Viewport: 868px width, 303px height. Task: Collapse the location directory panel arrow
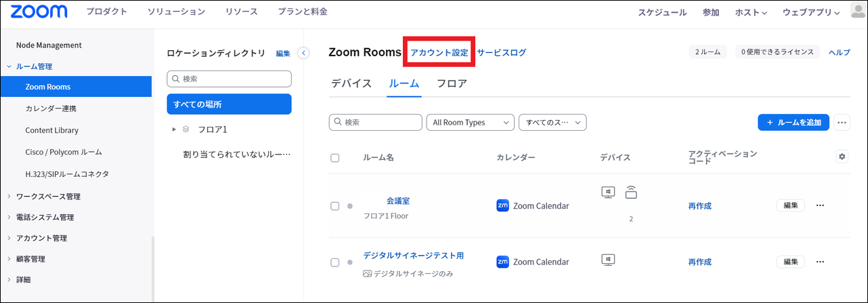[303, 53]
